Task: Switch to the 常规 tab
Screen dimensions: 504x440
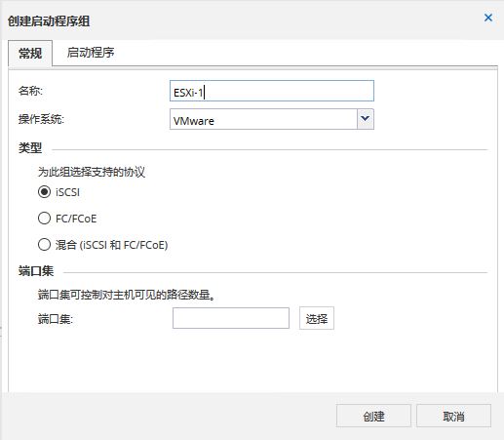Action: click(30, 54)
